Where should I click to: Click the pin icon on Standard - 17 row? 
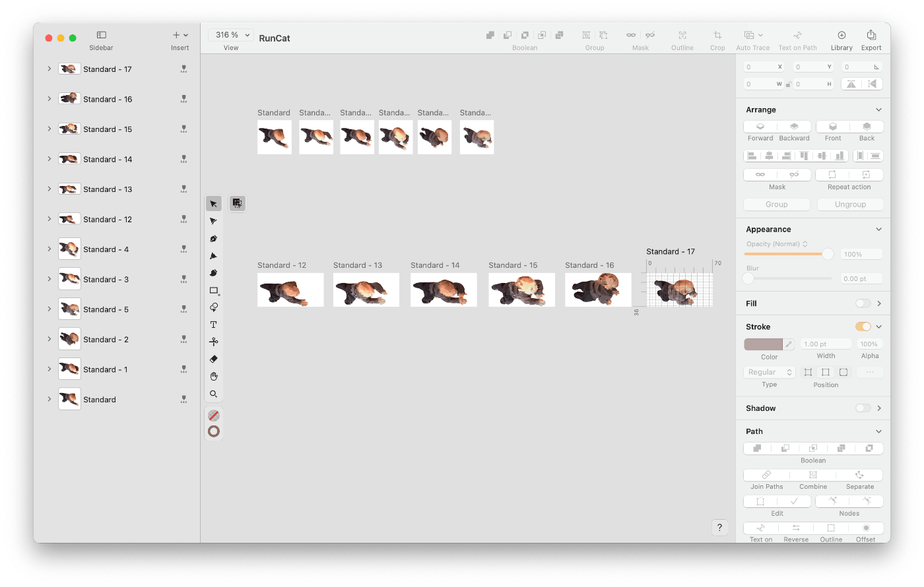pos(183,69)
